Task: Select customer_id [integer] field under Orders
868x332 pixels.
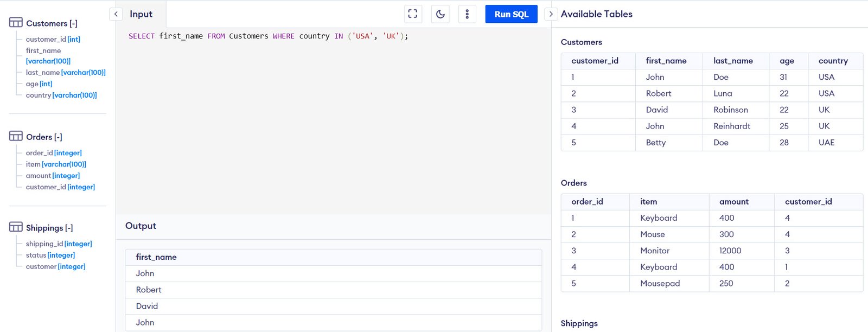Action: pos(60,187)
